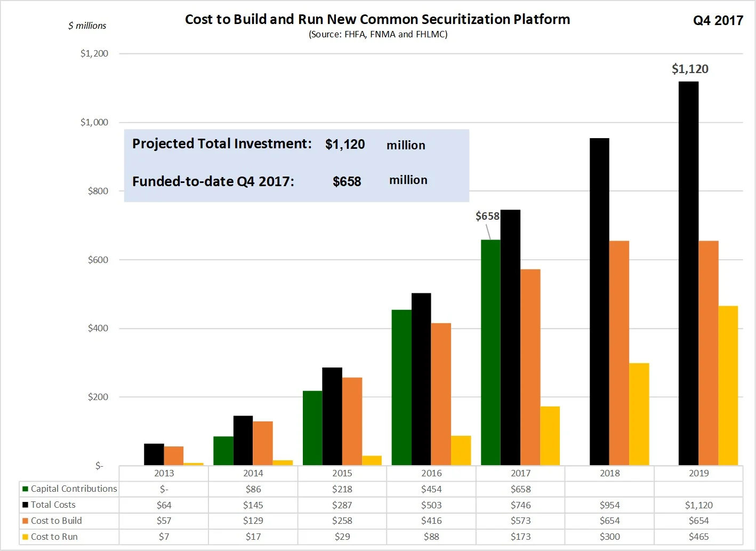Select the 2019 yellow Cost to Run bar
The width and height of the screenshot is (756, 551).
[x=728, y=386]
